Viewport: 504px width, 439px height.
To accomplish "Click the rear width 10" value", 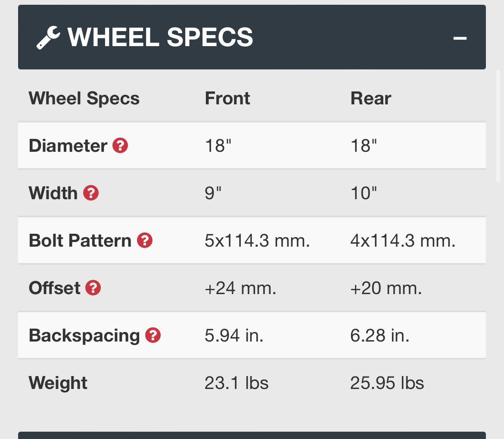I will (x=363, y=193).
